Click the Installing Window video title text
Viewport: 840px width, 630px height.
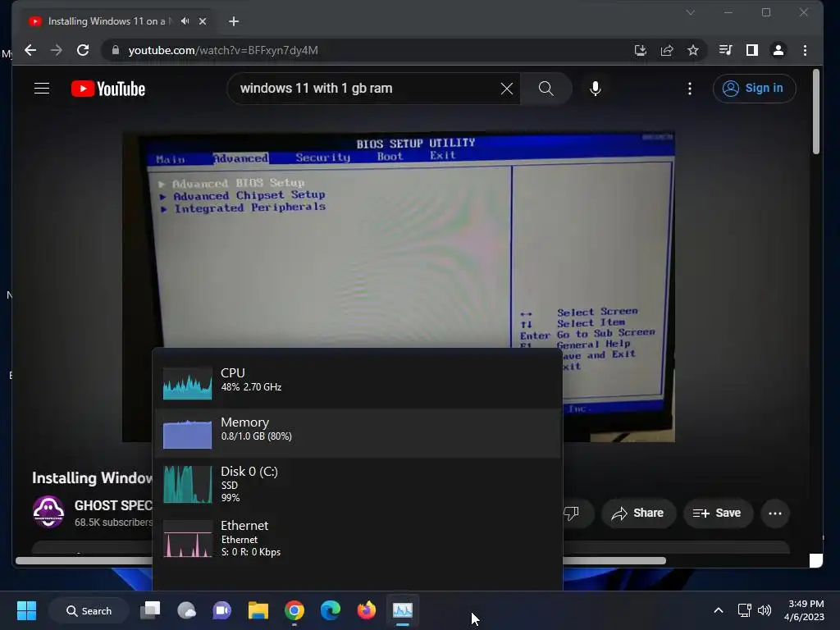click(92, 478)
